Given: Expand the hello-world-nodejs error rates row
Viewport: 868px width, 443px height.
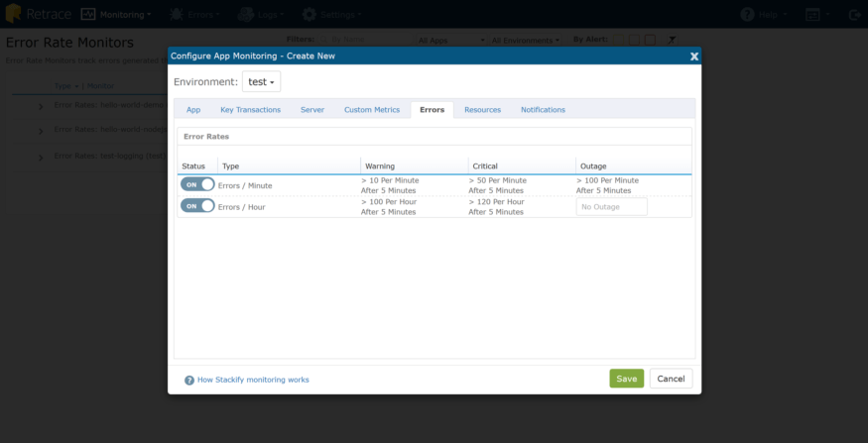Looking at the screenshot, I should click(41, 131).
